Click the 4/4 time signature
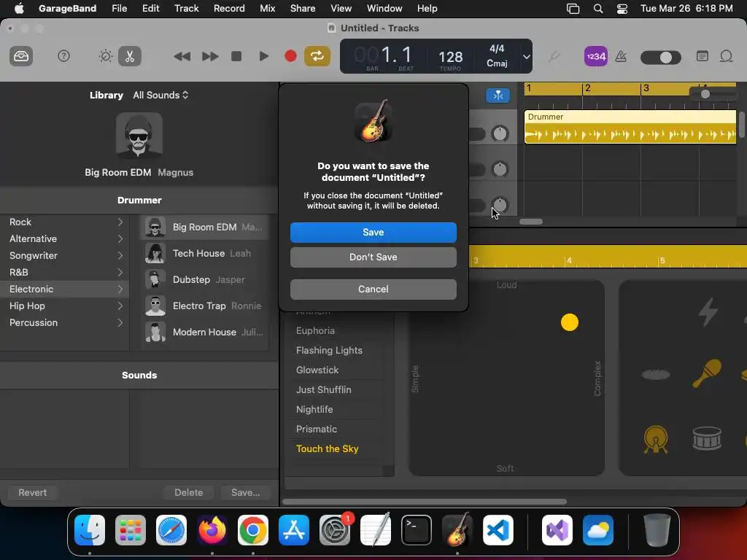 coord(497,49)
